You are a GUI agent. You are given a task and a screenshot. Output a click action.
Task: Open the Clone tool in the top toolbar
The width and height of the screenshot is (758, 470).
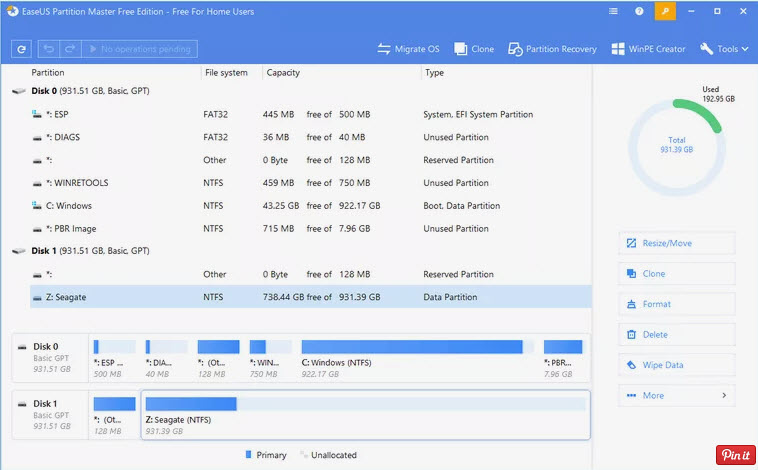(474, 49)
